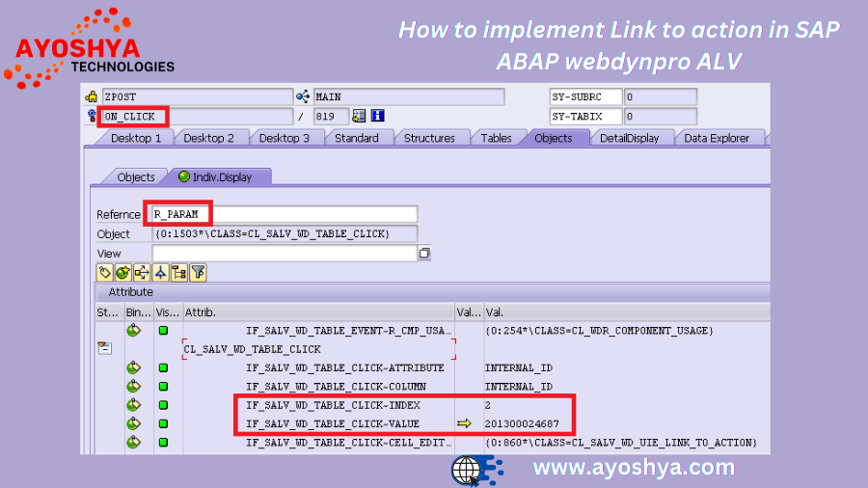Click the binding icon in the CLICK~ATTRIBUTE row

pyautogui.click(x=133, y=367)
